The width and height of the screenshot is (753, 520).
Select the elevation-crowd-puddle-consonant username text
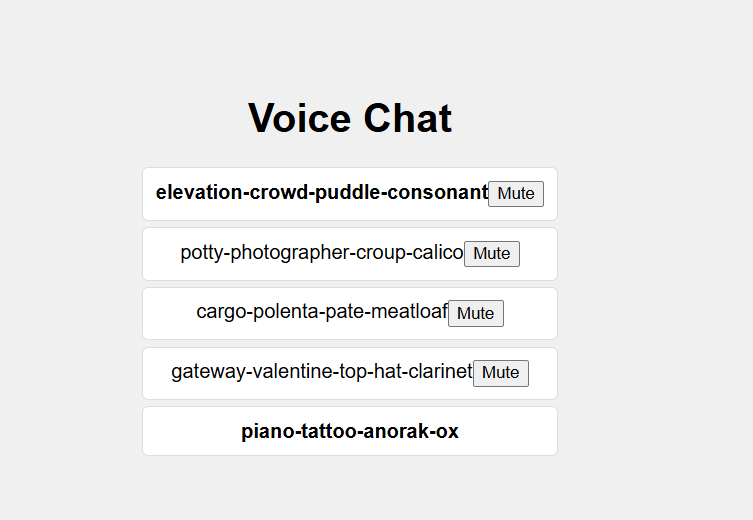pos(321,193)
